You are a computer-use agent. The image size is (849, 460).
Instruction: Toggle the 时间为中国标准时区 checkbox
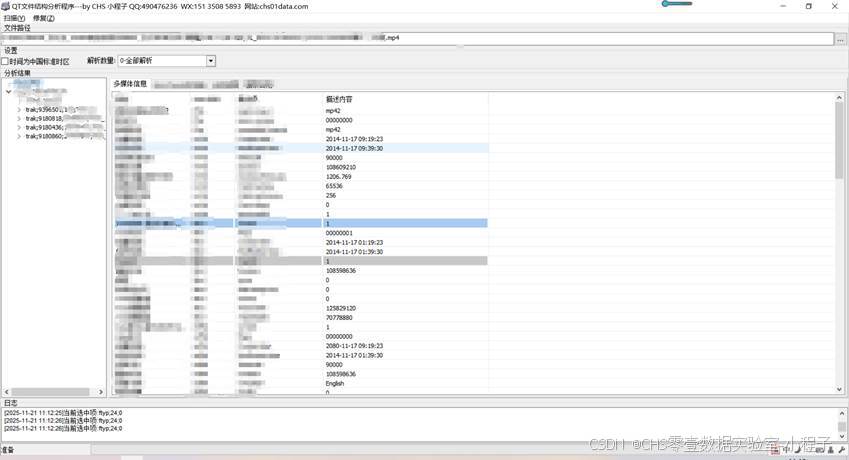(5, 61)
